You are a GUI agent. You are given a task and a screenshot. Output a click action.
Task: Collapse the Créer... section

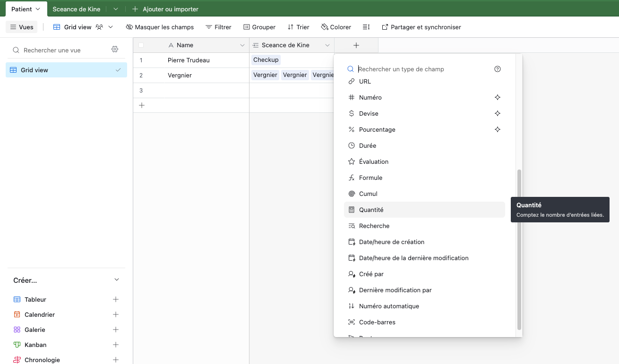click(117, 280)
